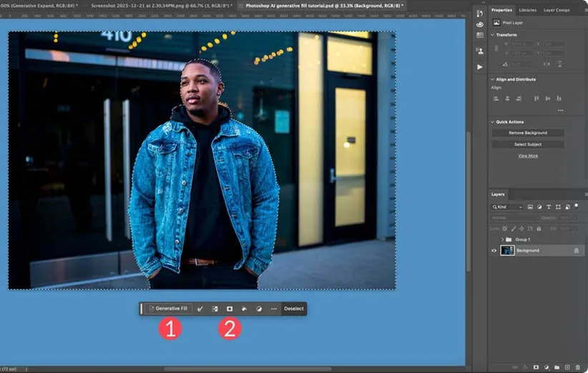Click the fill selection paint bucket icon
This screenshot has height=373, width=588.
[244, 309]
